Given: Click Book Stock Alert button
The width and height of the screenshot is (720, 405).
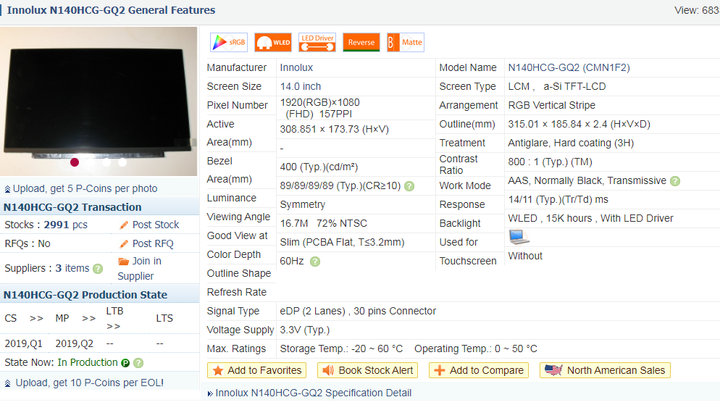Looking at the screenshot, I should coord(367,371).
